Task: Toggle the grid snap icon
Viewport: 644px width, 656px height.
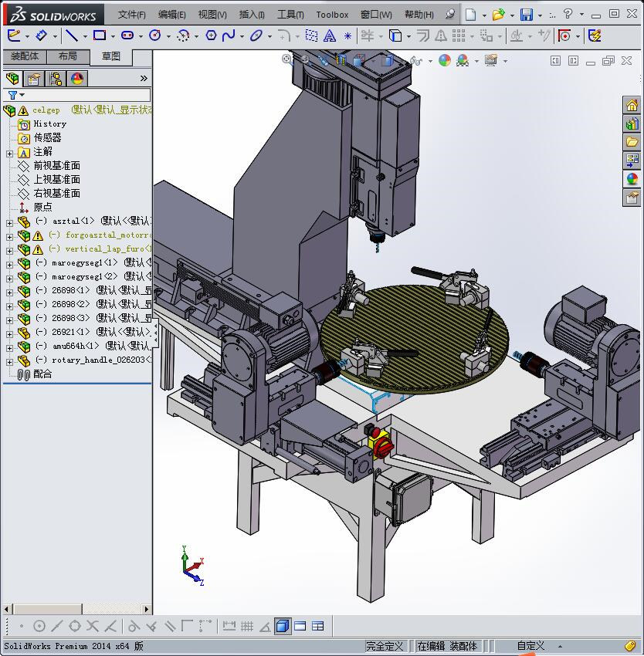Action: point(246,627)
